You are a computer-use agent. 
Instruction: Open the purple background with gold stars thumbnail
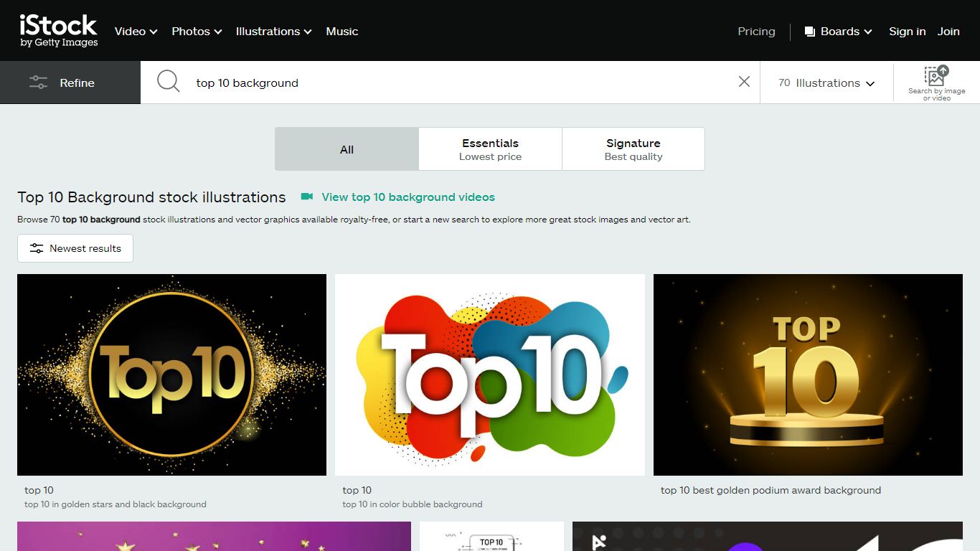point(214,536)
